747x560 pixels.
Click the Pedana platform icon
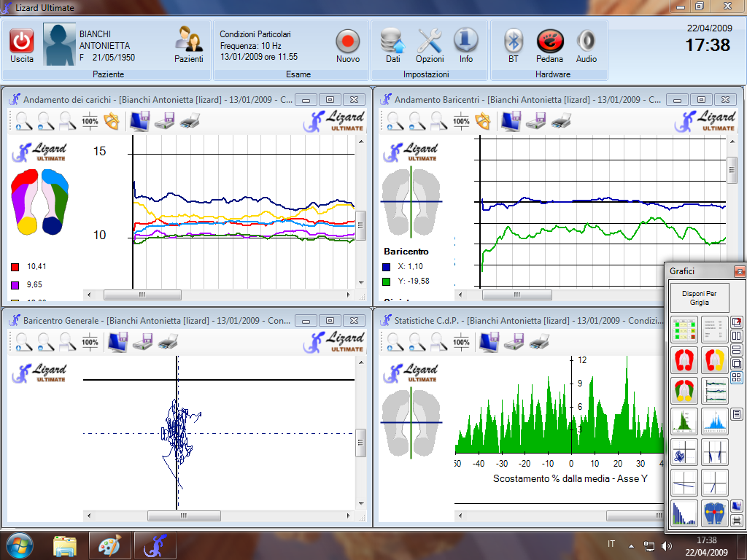click(549, 41)
